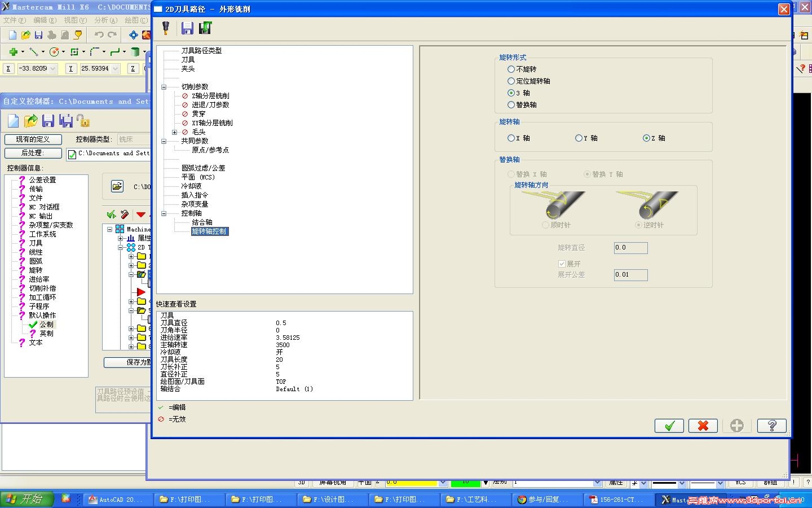Open the 编辑(E) menu

coord(45,20)
